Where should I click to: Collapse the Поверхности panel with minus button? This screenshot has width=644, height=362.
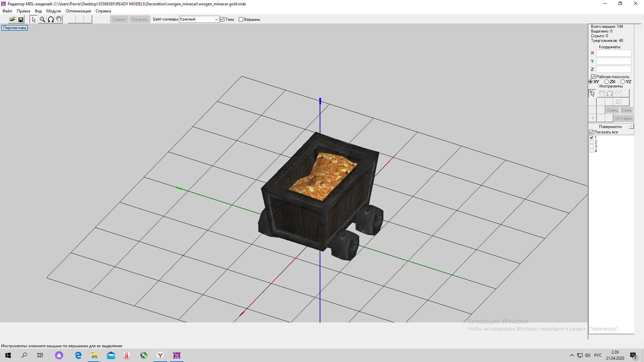[x=631, y=126]
